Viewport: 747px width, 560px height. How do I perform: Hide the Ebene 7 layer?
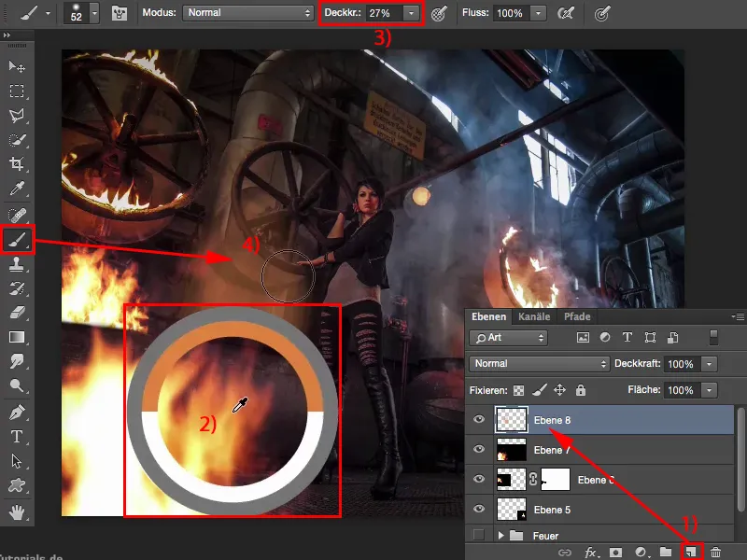point(479,449)
